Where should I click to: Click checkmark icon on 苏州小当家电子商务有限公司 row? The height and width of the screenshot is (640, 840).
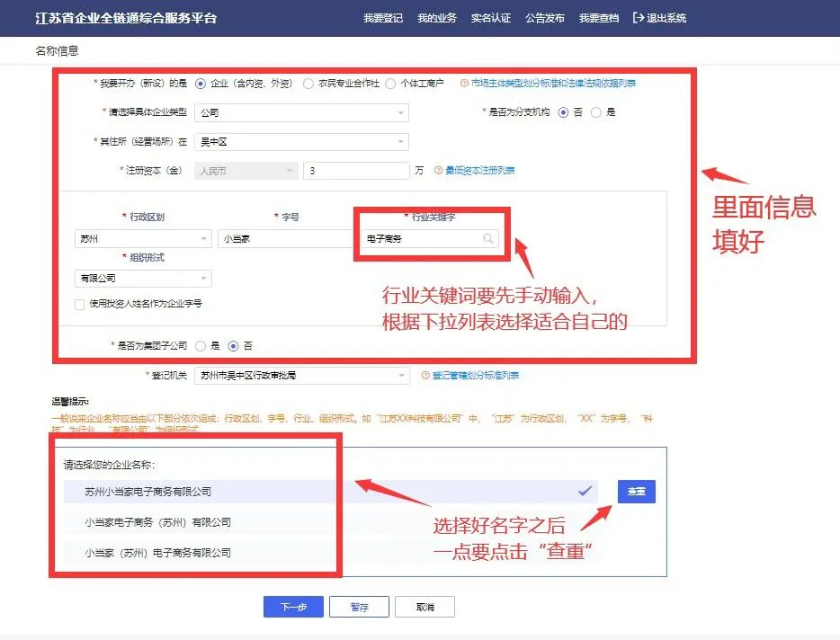click(585, 492)
